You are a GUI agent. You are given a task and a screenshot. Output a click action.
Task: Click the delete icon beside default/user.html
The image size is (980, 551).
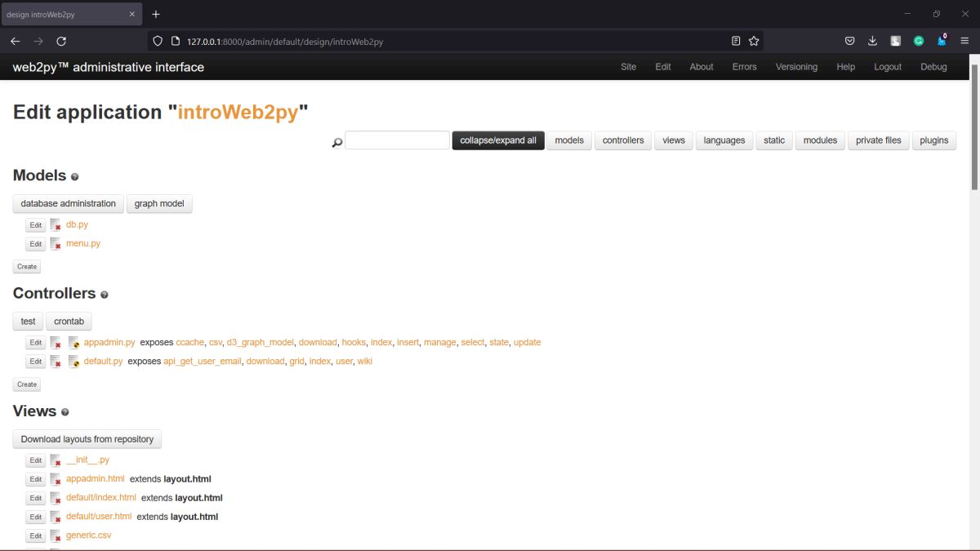click(56, 517)
